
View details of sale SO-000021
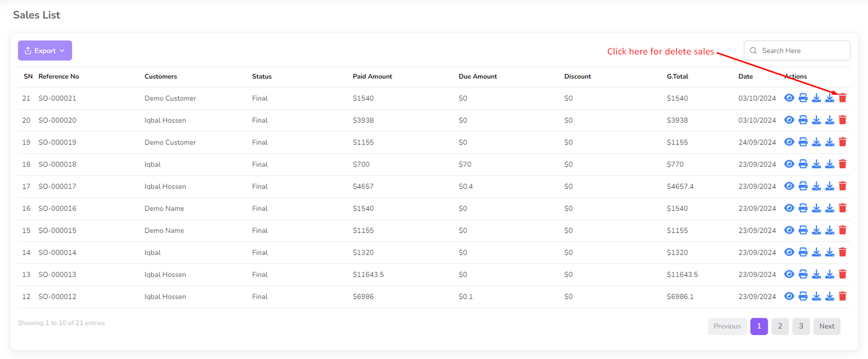click(x=789, y=98)
